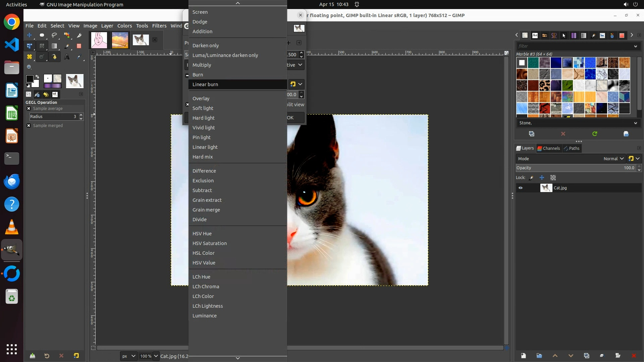Expand the Stone pattern tag dropdown

click(x=635, y=123)
